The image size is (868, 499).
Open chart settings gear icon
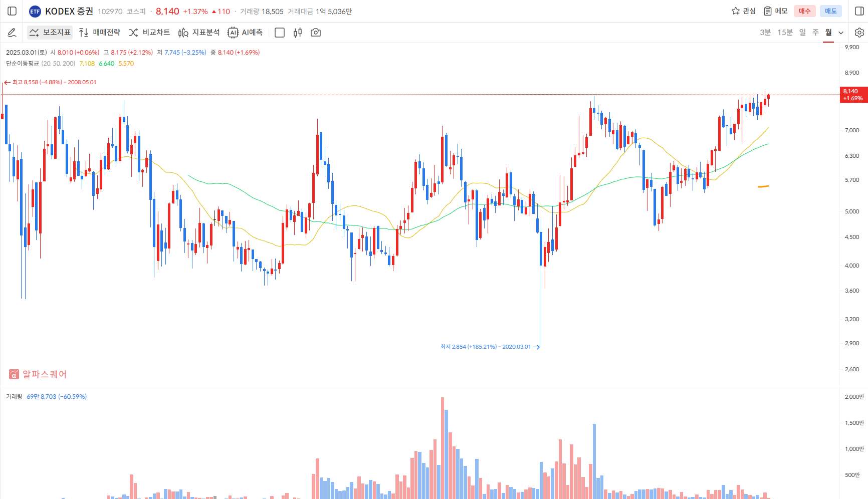click(859, 33)
